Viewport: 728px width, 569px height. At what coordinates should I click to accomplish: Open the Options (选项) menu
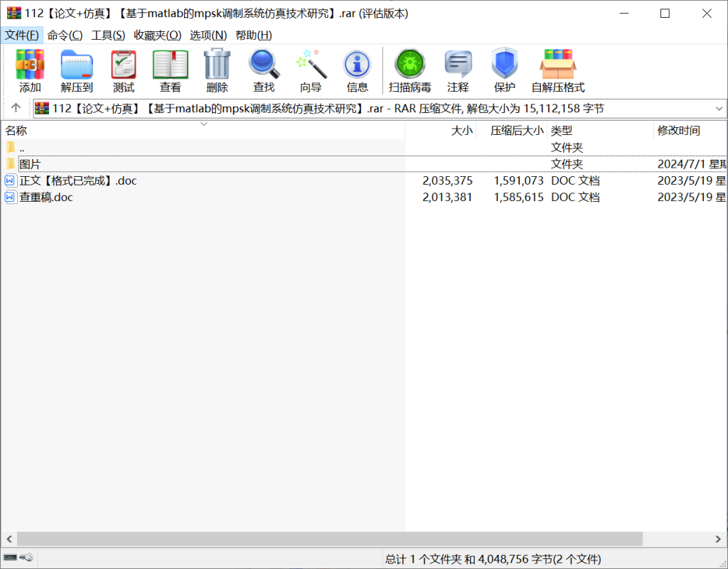tap(208, 36)
